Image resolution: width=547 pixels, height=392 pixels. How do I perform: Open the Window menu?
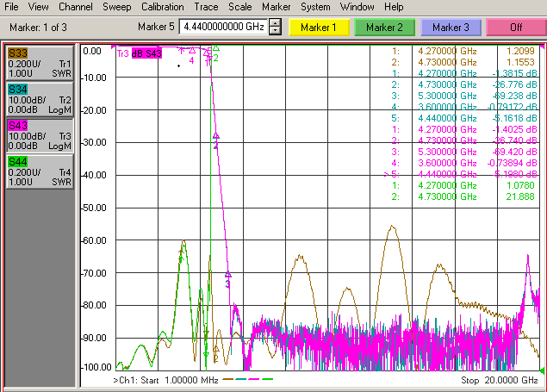click(x=357, y=7)
